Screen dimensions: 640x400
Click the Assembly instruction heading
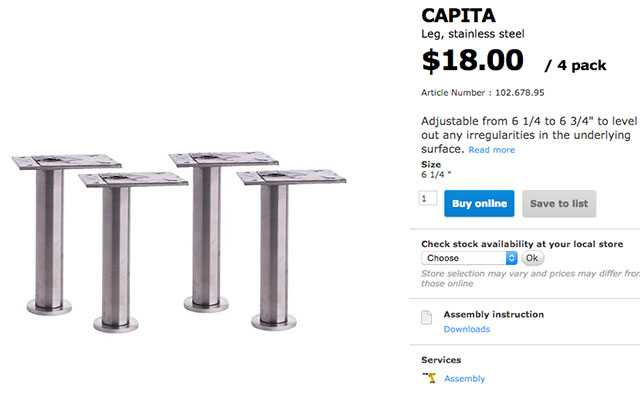point(494,314)
